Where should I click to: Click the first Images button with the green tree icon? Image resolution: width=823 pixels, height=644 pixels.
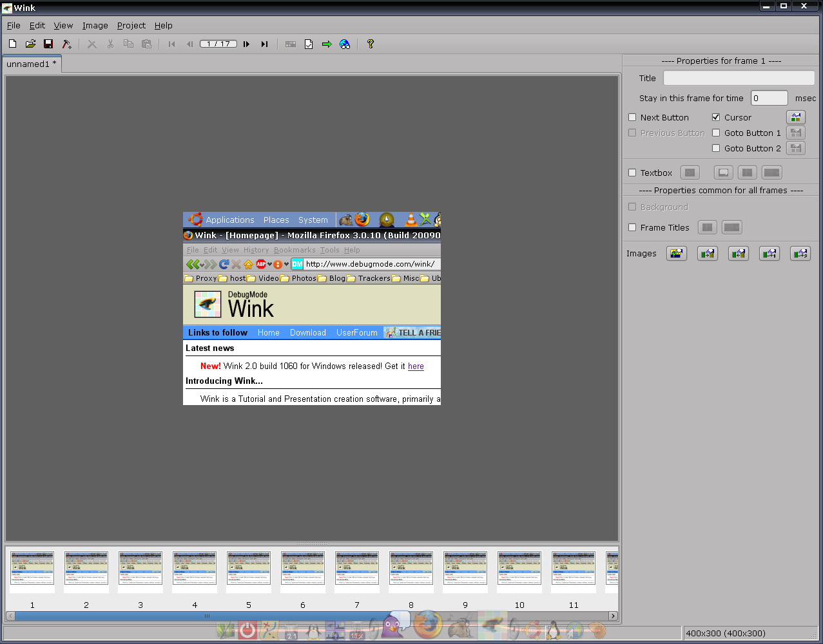tap(677, 254)
